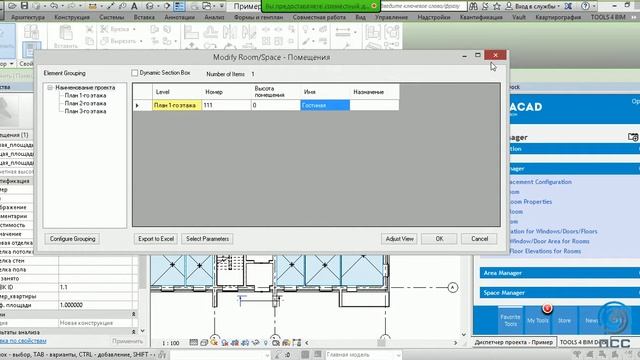Click the Store tile in CADtoEarth panel
This screenshot has width=640, height=360.
coord(564,320)
